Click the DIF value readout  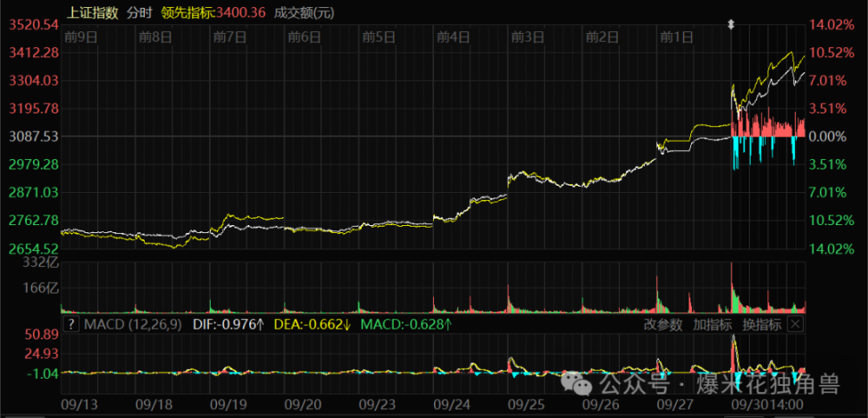point(228,324)
